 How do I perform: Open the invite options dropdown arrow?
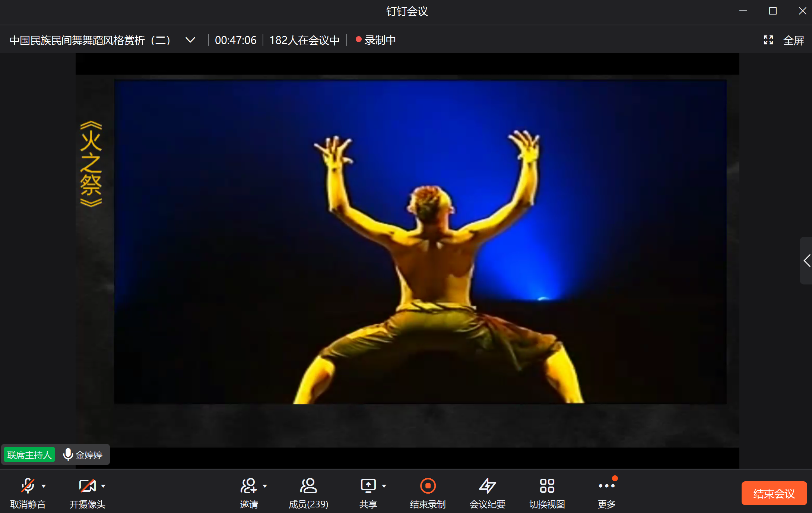tap(265, 486)
